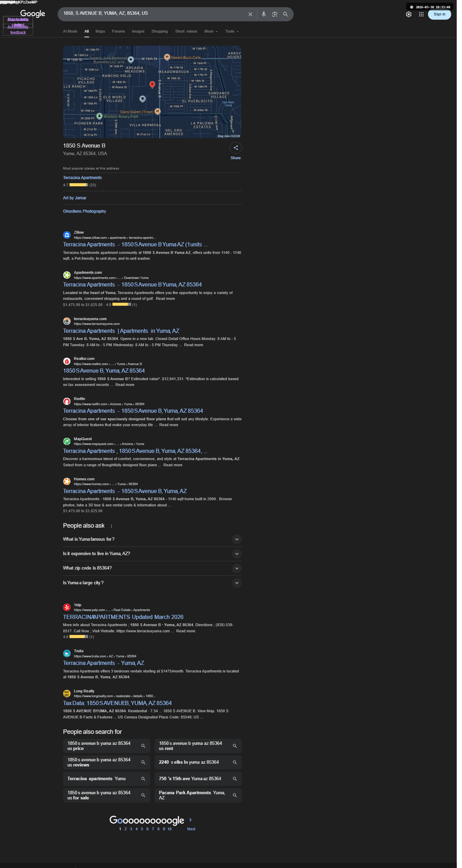The height and width of the screenshot is (868, 462).
Task: Search "Terracina apartments Yuma" related suggestion
Action: coord(107,779)
